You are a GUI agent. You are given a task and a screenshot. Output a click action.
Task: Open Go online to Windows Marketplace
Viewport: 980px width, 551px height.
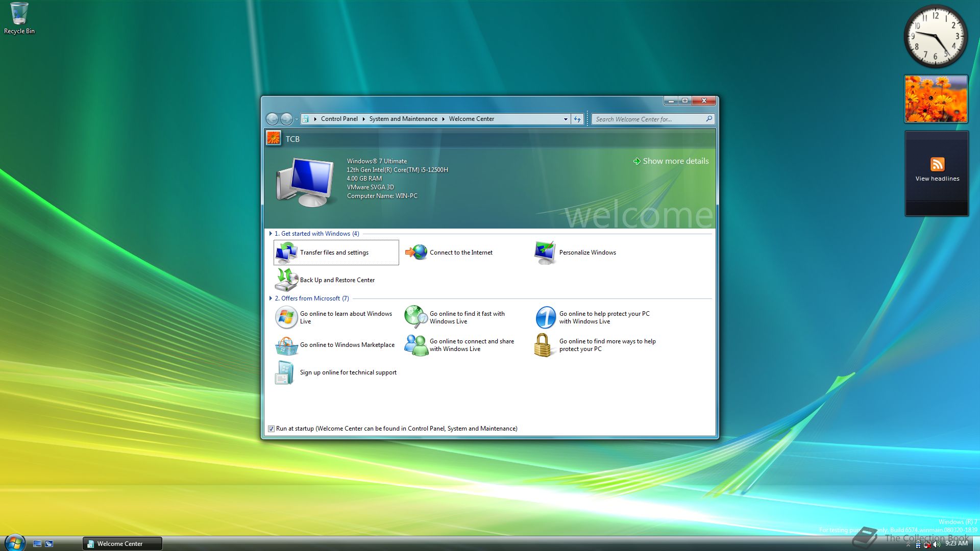335,345
